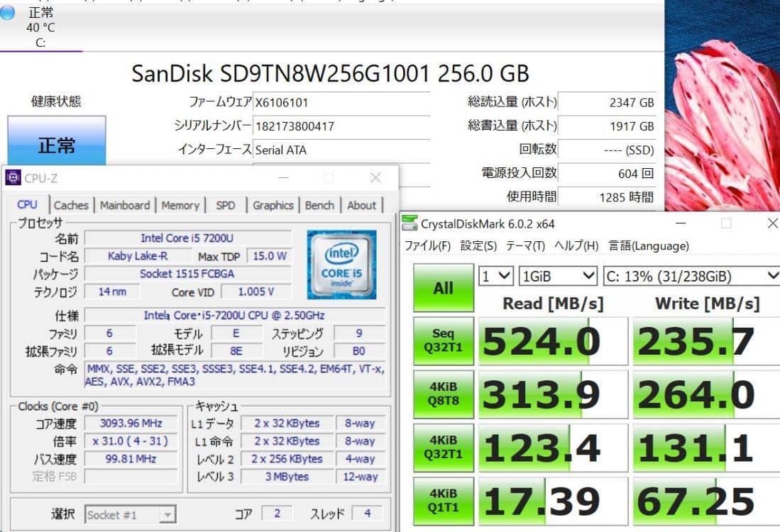780x532 pixels.
Task: Open the 言語(Language) menu in CrystalDiskMark
Action: point(649,245)
